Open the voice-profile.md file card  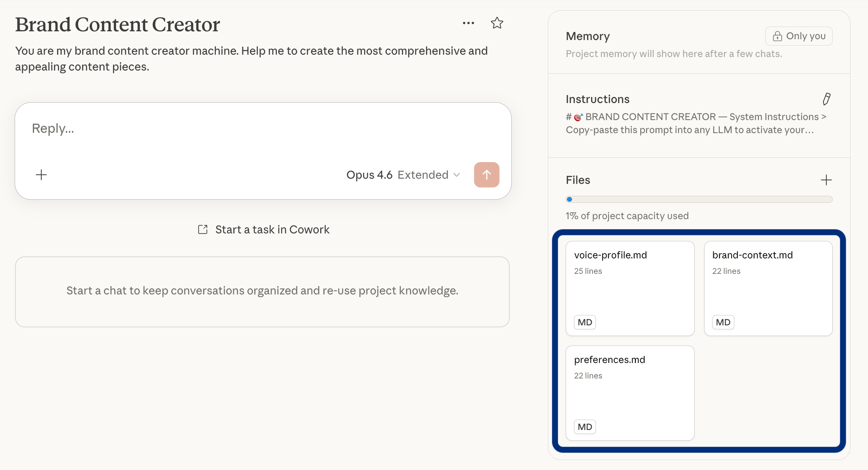pyautogui.click(x=630, y=288)
